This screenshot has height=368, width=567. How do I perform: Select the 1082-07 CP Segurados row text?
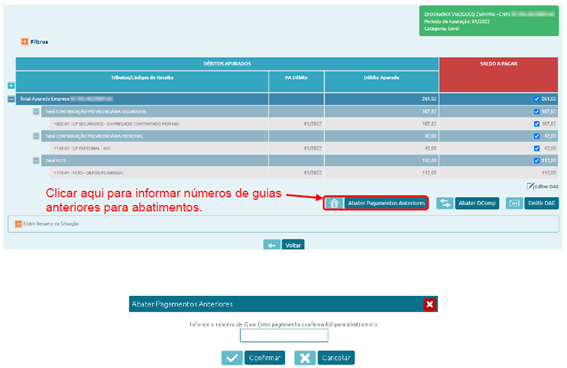click(x=116, y=124)
